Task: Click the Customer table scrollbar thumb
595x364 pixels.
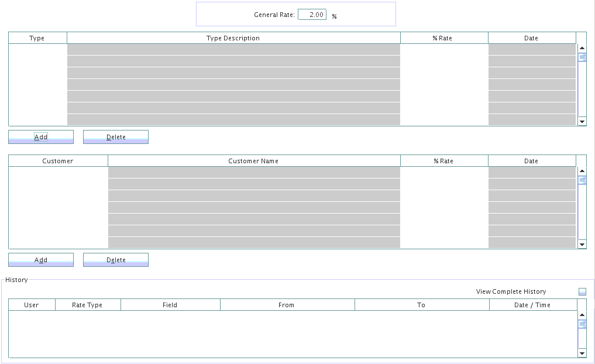Action: (x=582, y=180)
